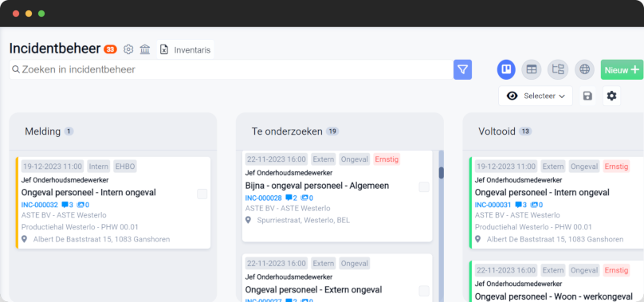The image size is (644, 302).
Task: Click in the Zoeken in incidentbeheer field
Action: pyautogui.click(x=231, y=70)
